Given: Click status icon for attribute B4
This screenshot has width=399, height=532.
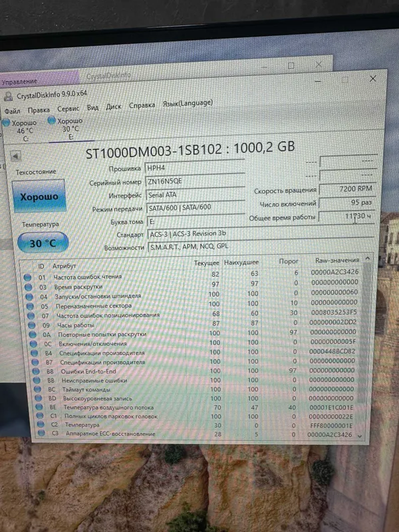Looking at the screenshot, I should click(35, 353).
